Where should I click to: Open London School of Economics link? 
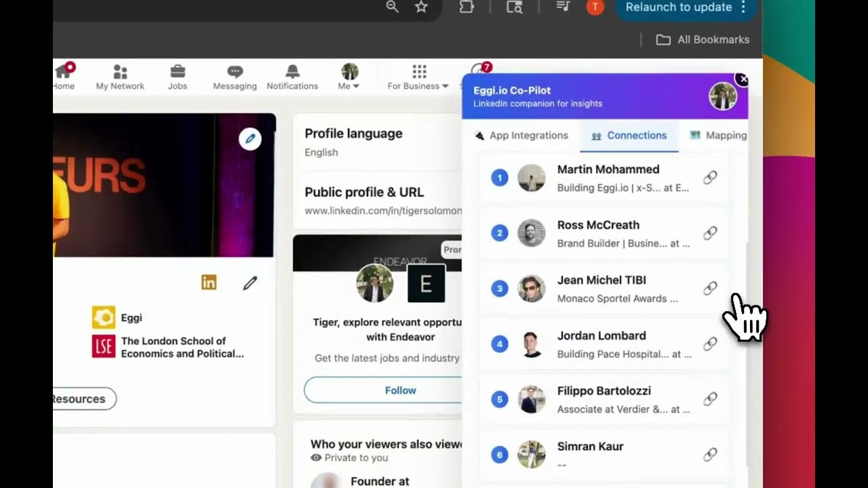167,347
